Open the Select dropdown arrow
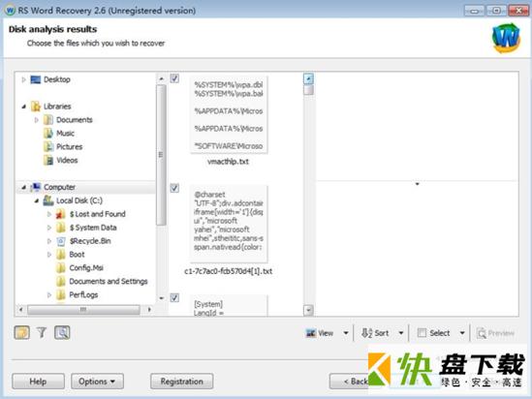 [x=462, y=333]
